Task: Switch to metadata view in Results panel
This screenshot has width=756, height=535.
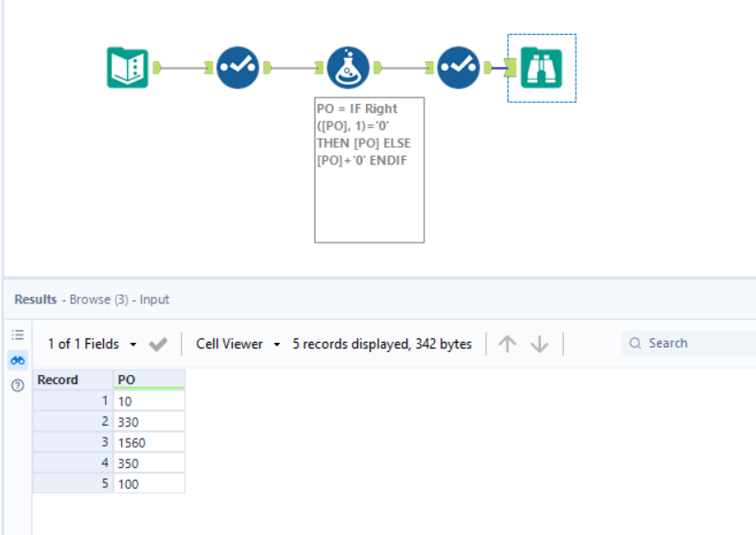Action: (x=17, y=335)
